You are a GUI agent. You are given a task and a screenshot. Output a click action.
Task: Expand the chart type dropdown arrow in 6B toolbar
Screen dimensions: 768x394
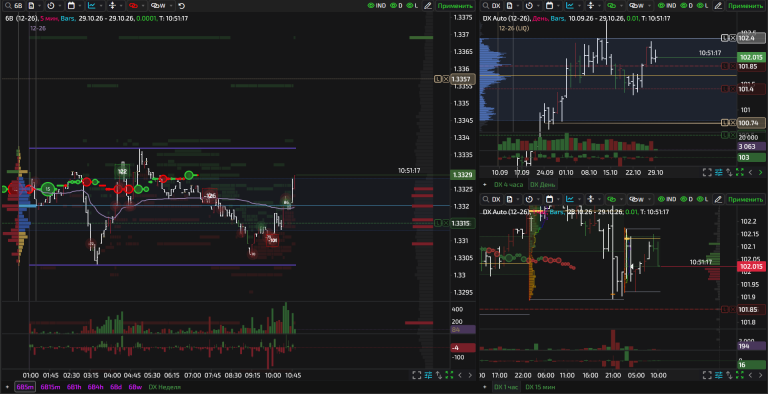pyautogui.click(x=100, y=6)
